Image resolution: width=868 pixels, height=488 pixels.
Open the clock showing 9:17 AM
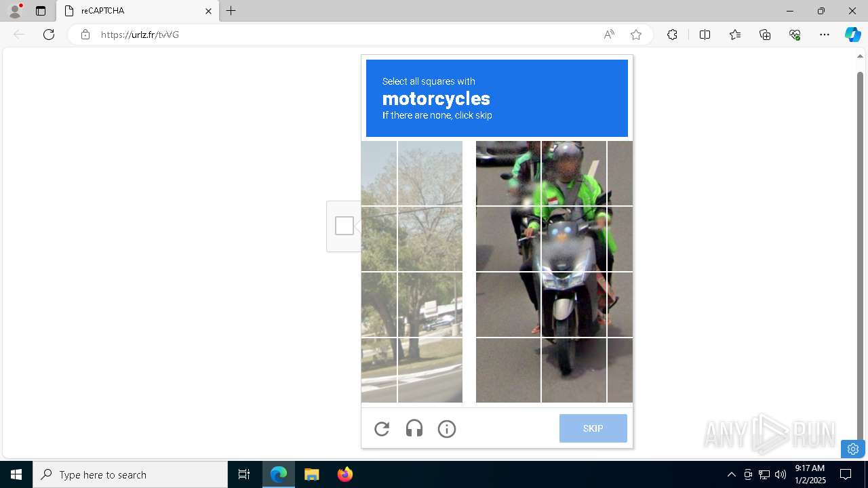[810, 474]
